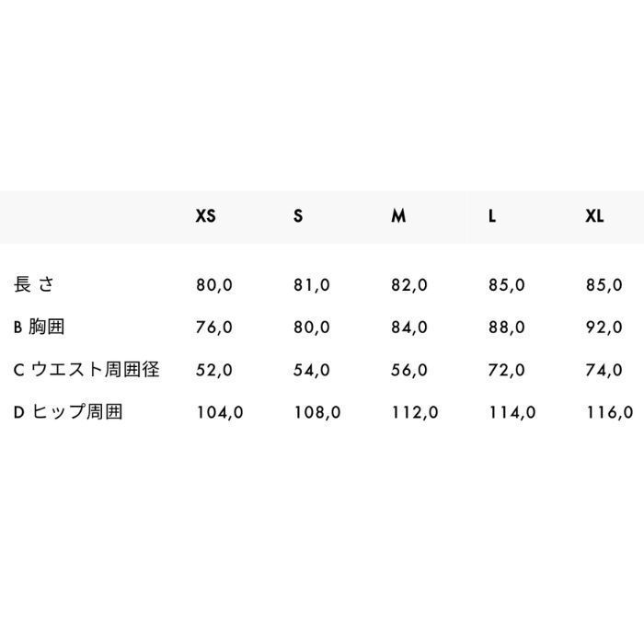Click the 92,0 bust value for XL
The height and width of the screenshot is (644, 644).
point(604,328)
